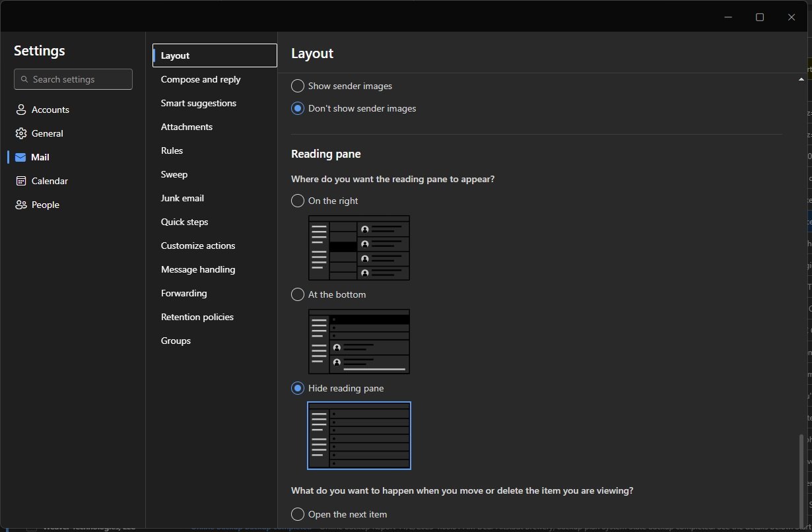Viewport: 812px width, 532px height.
Task: Choose Don't show sender images
Action: pos(298,108)
